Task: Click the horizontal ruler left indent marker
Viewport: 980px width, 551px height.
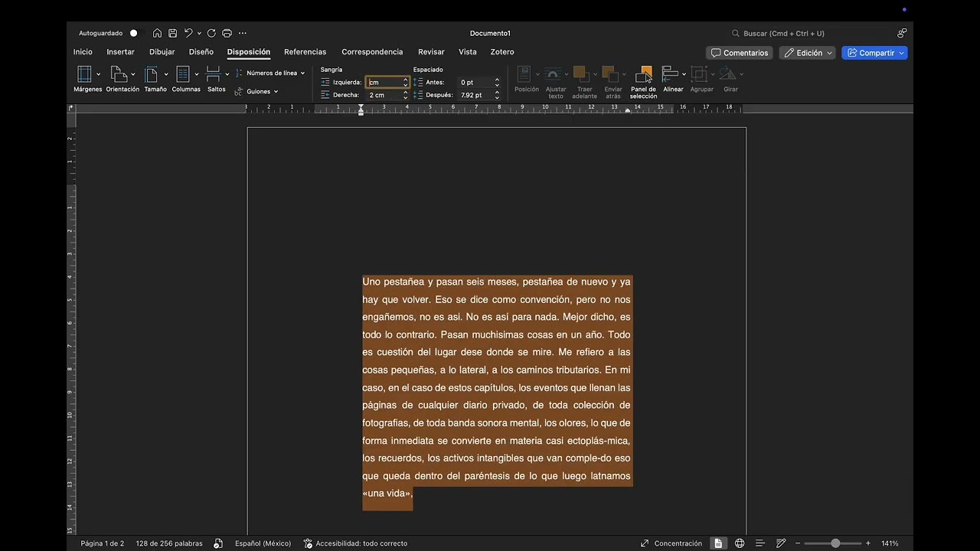Action: click(361, 111)
